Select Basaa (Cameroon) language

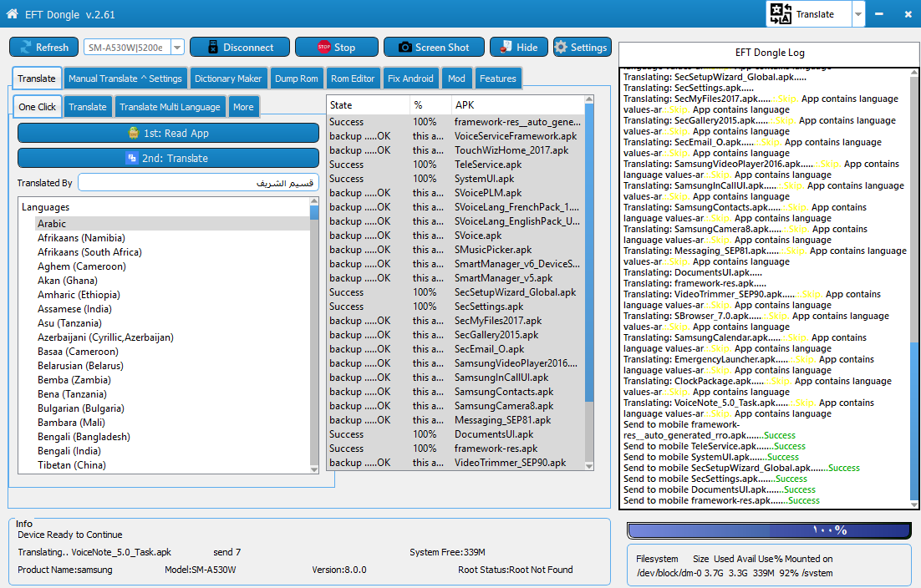78,351
